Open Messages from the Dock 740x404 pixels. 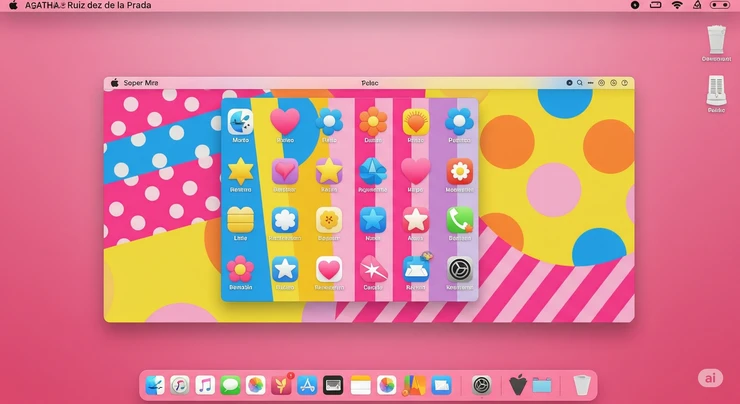pyautogui.click(x=230, y=385)
